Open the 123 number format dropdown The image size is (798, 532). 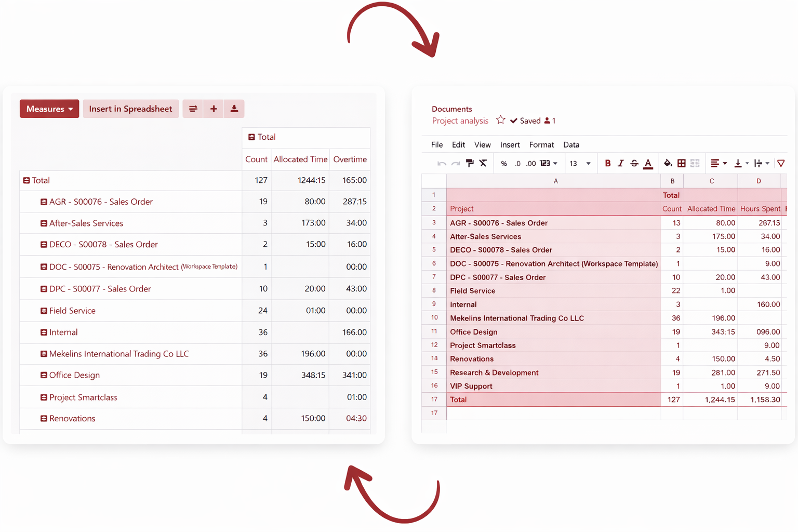(547, 163)
